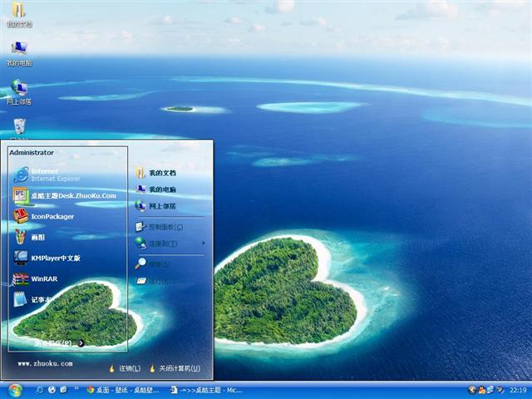The image size is (532, 399).
Task: Start KMPlayer中文版 from the Start menu
Action: coord(47,258)
